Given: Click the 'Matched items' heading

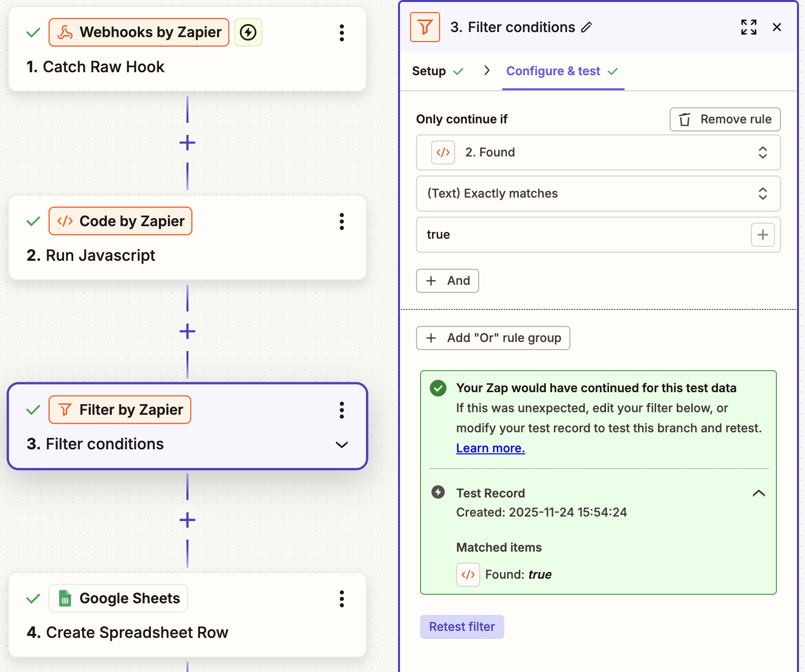Looking at the screenshot, I should tap(499, 548).
